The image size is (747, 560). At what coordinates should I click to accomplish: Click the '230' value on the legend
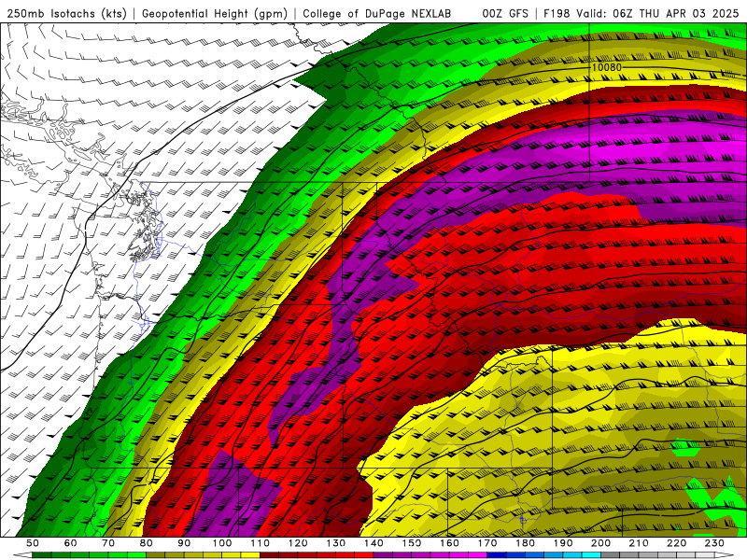tap(714, 543)
